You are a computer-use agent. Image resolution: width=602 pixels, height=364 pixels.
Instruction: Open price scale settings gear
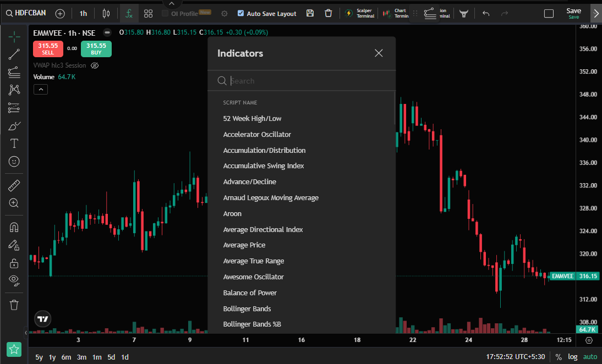click(x=589, y=340)
